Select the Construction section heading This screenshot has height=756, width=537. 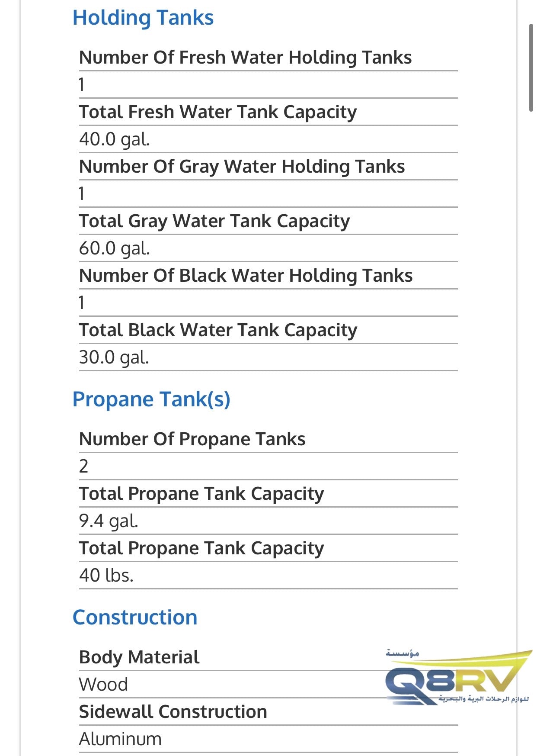coord(135,617)
